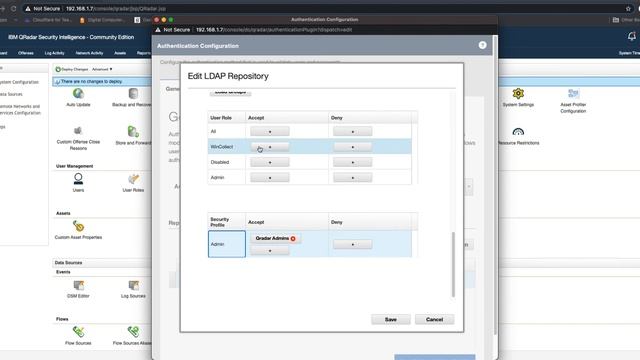Open Deny dropdown for All role
Image resolution: width=640 pixels, height=360 pixels.
(353, 131)
